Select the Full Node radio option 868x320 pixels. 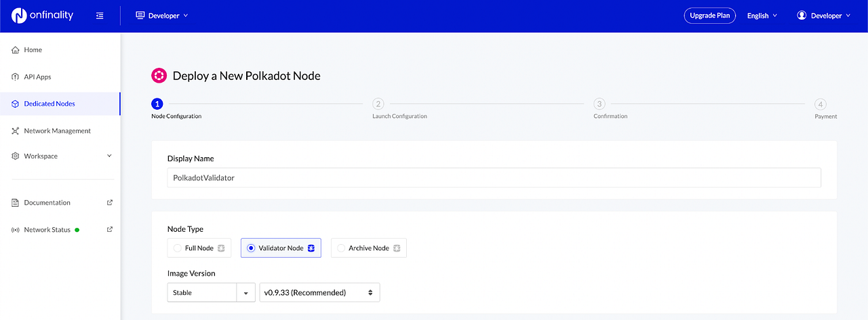pos(178,248)
